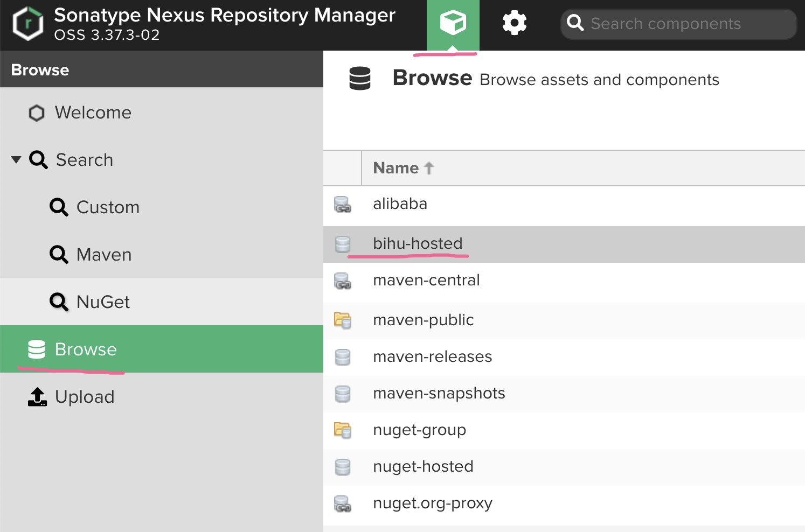Click the nuget.org-proxy icon
The width and height of the screenshot is (805, 532).
pyautogui.click(x=343, y=504)
